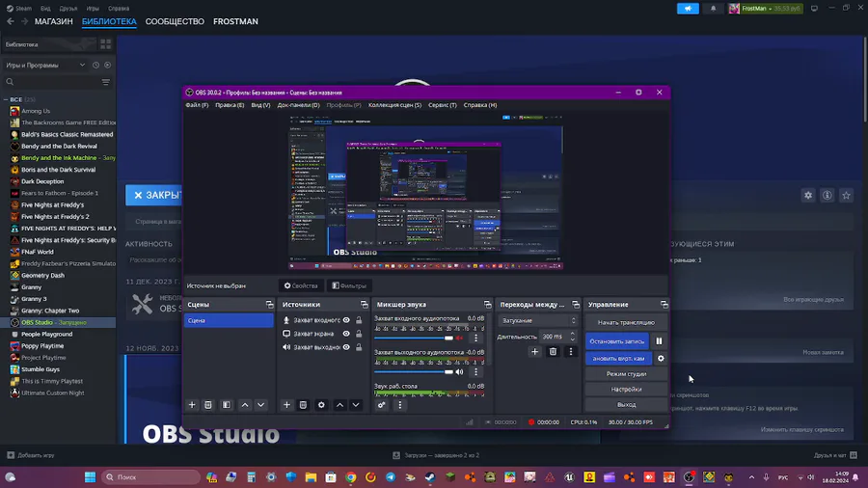The width and height of the screenshot is (868, 488).
Task: Adjust input audio volume slider
Action: coord(414,339)
